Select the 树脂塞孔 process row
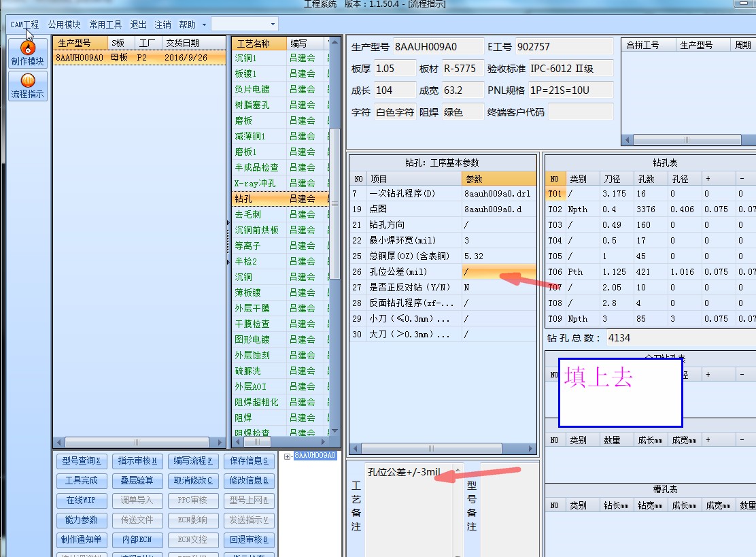 pos(281,105)
